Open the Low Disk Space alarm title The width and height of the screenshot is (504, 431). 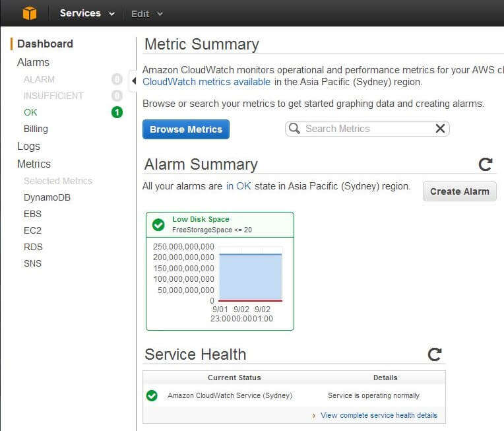(201, 219)
